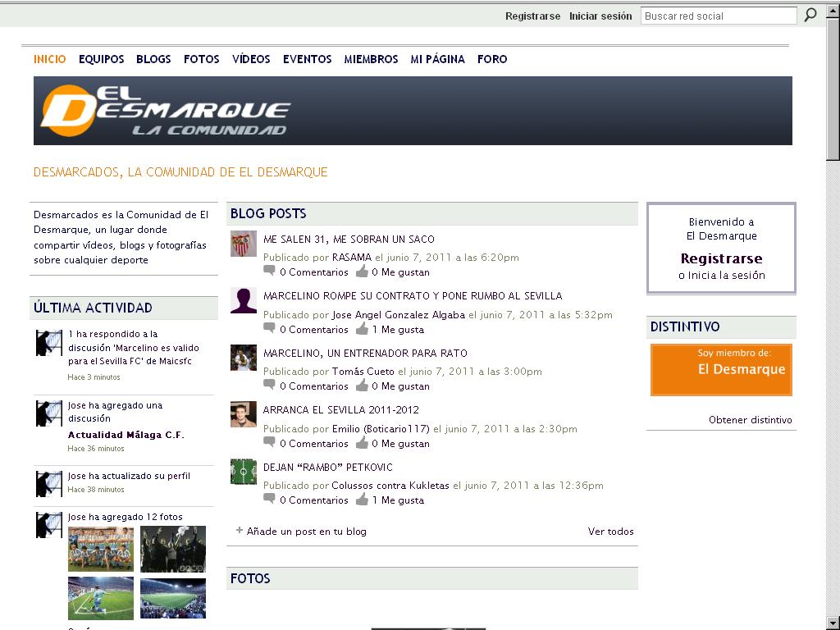Open the BLOGS menu item
The image size is (840, 630).
click(153, 59)
